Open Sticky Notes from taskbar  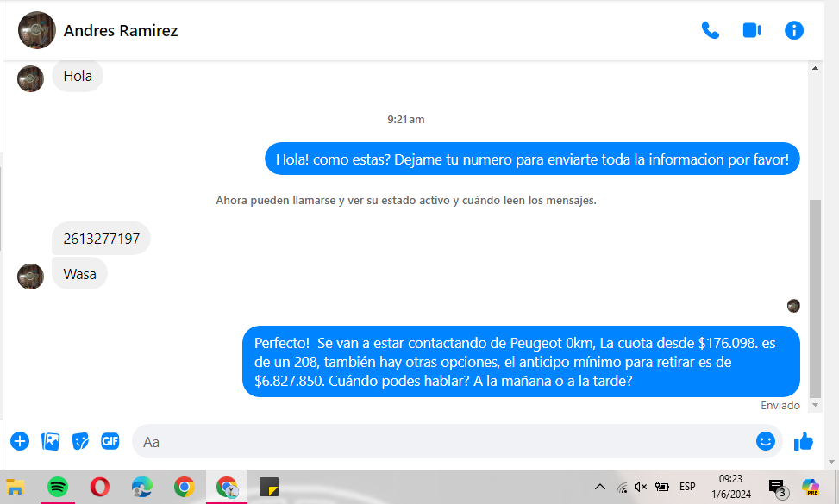pos(269,487)
